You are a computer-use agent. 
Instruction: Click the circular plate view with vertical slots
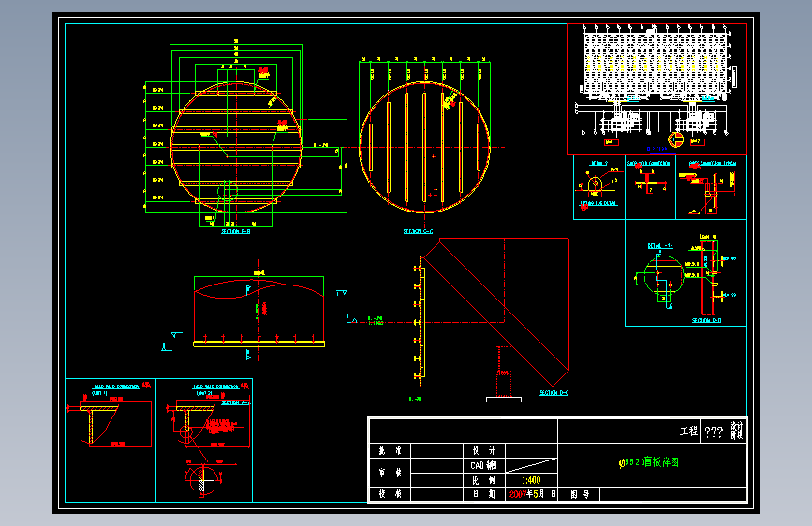coord(424,148)
